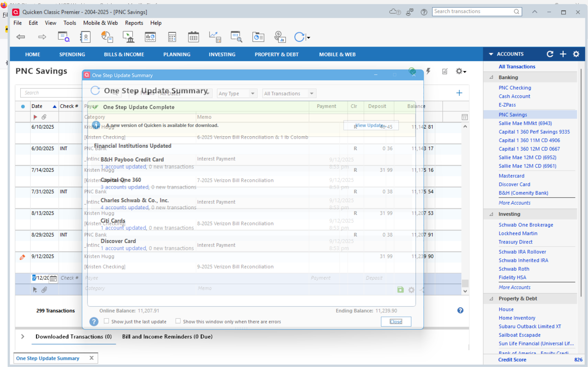Collapse the Investing accounts section
Viewport: 588px width, 367px height.
point(491,214)
